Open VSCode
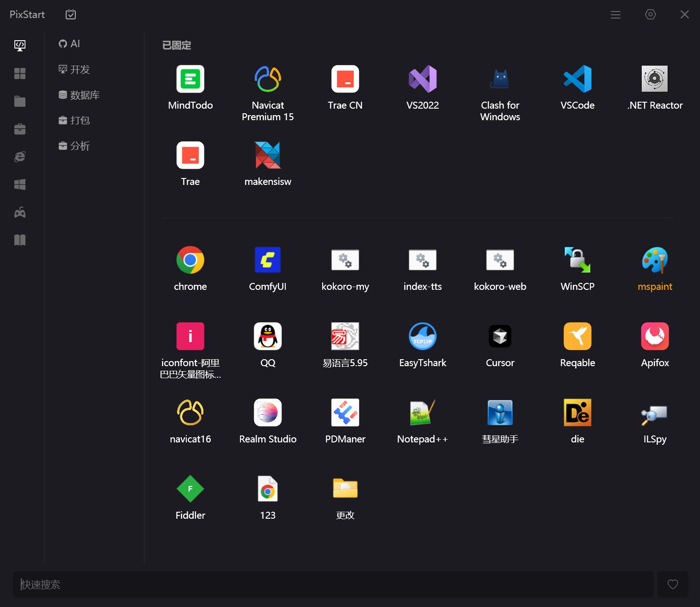Viewport: 700px width, 607px height. pyautogui.click(x=577, y=79)
